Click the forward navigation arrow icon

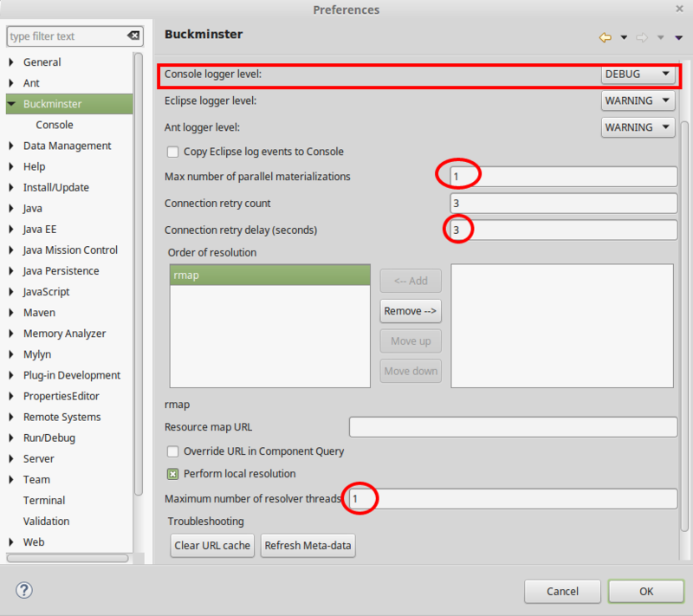click(643, 37)
